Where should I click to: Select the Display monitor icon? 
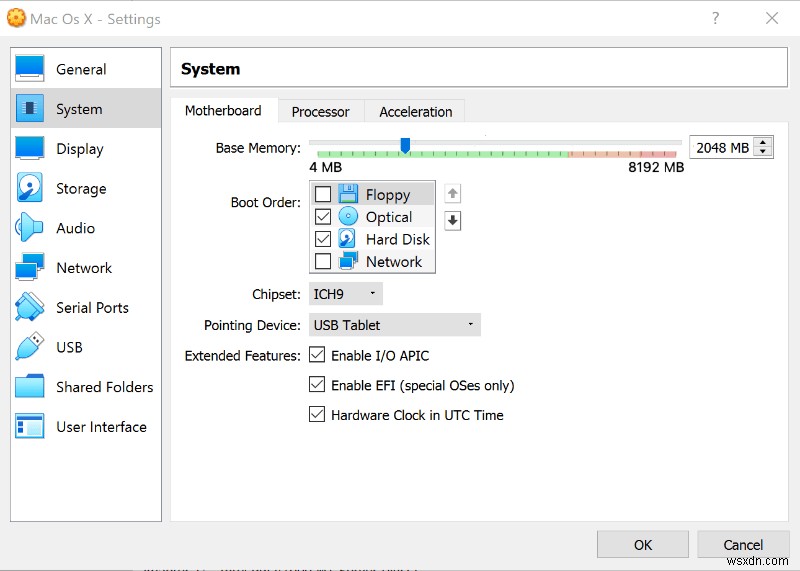[x=30, y=148]
